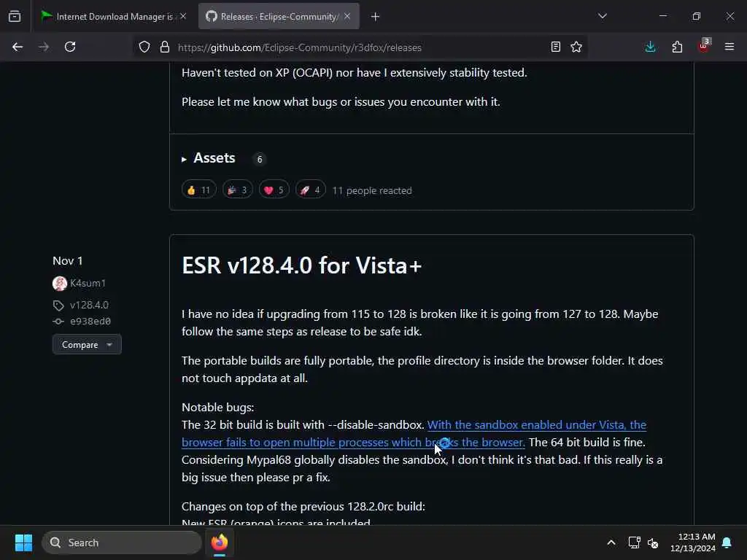The image size is (747, 560).
Task: Open K4sum1 user profile link
Action: tap(88, 283)
